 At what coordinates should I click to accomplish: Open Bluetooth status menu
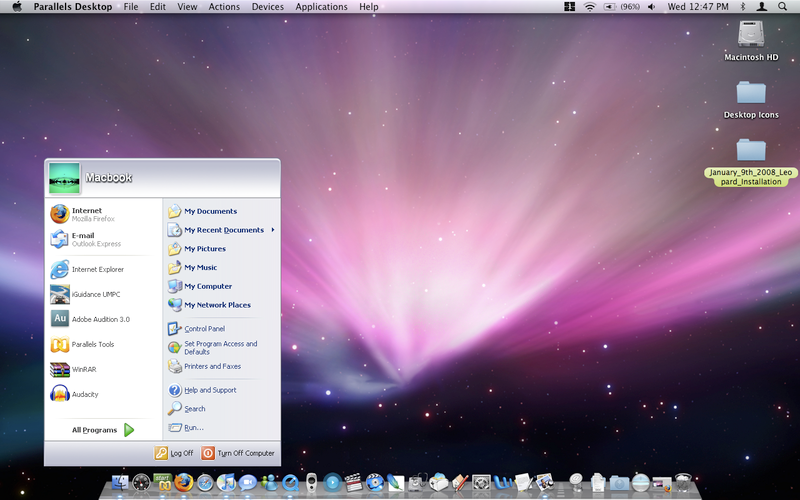(x=743, y=7)
